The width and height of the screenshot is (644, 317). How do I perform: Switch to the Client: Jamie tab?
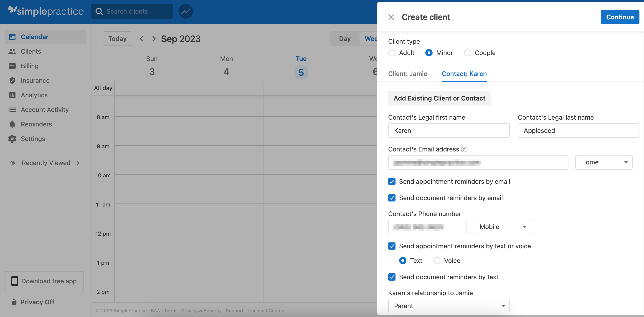tap(408, 74)
